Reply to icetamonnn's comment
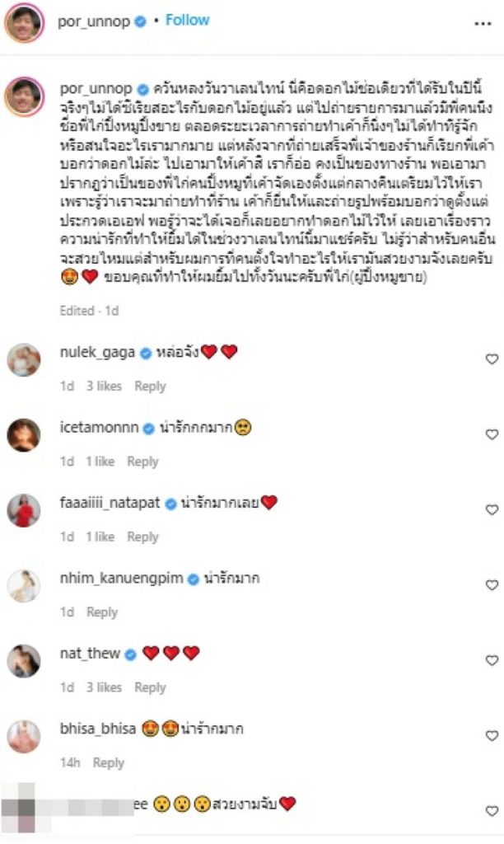Screen dimensions: 504x844 (142, 462)
